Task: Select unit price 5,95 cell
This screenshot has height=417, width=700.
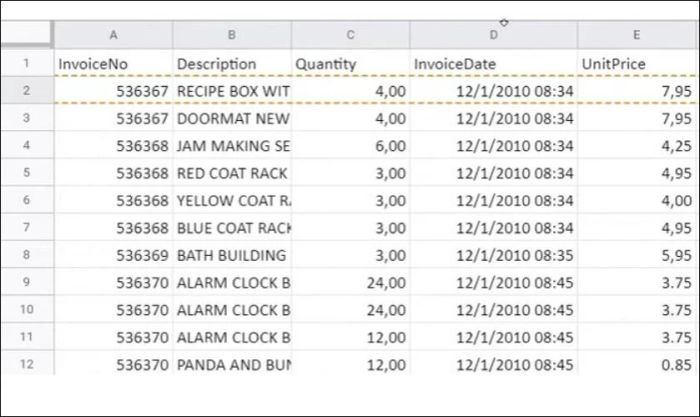Action: (x=637, y=254)
